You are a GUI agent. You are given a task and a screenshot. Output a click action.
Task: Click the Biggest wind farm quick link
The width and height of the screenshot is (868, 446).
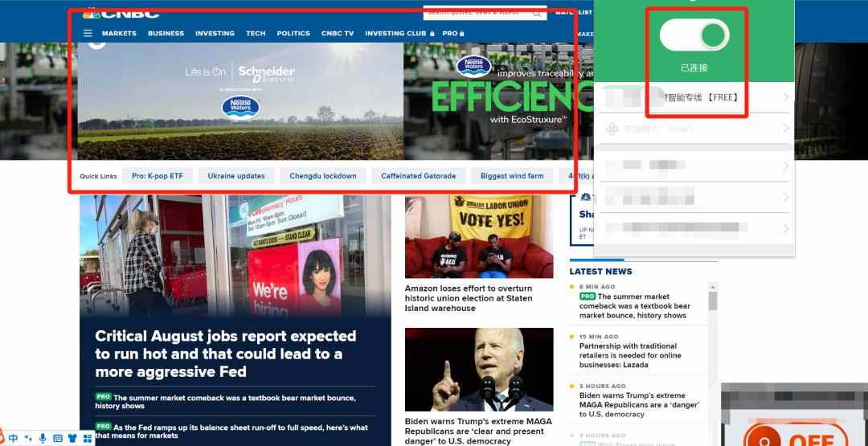512,176
